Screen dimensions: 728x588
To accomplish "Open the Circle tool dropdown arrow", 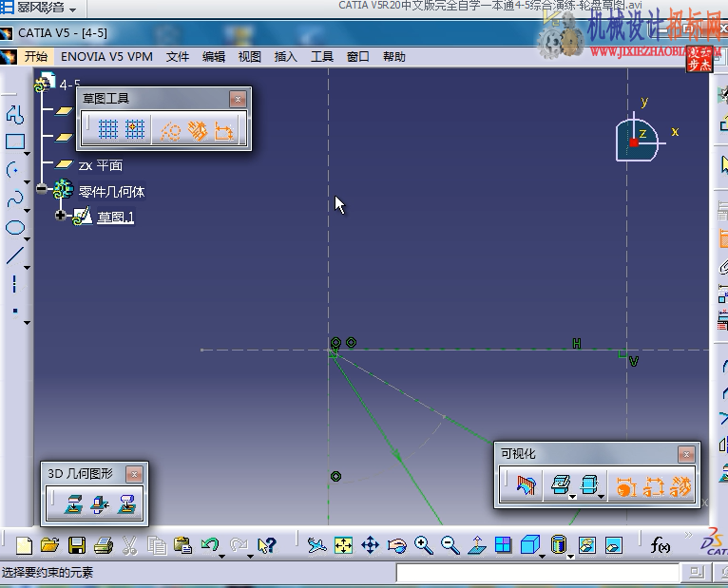I will (27, 182).
